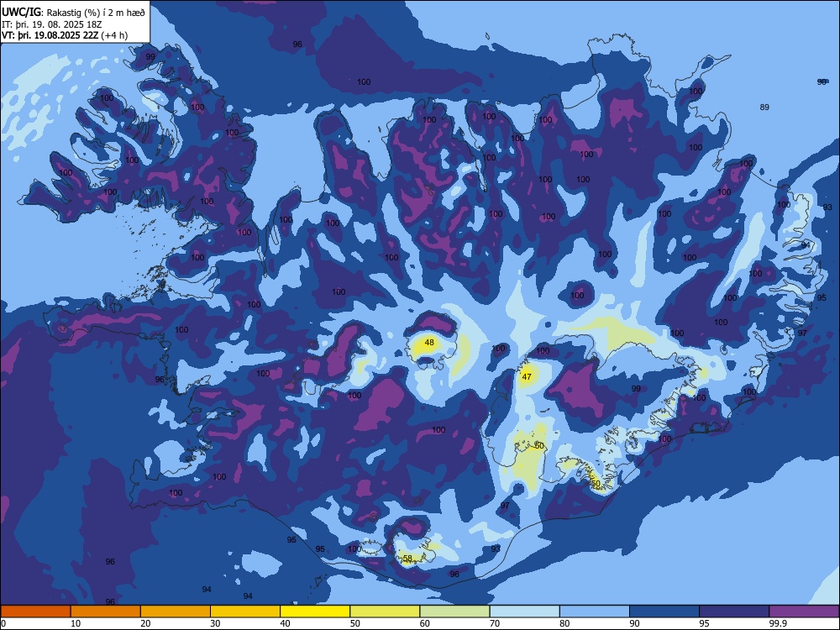Click the 30–40 golden legend swatch
Viewport: 840px width, 630px height.
coord(245,612)
